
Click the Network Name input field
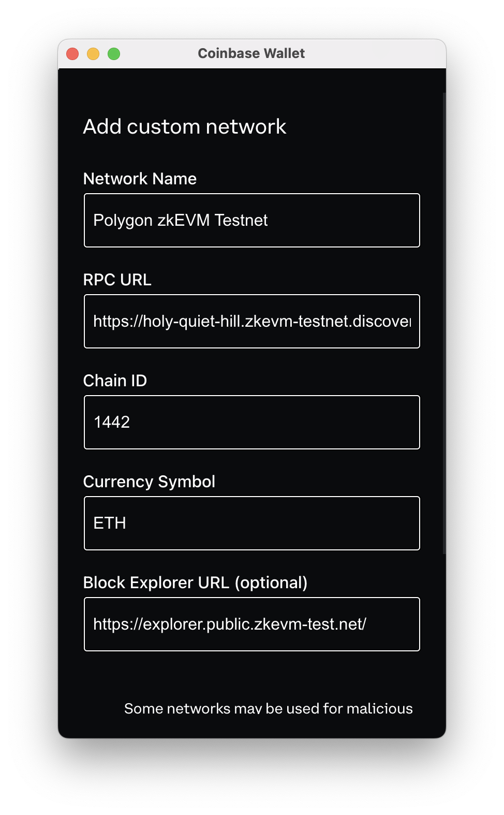click(x=251, y=221)
